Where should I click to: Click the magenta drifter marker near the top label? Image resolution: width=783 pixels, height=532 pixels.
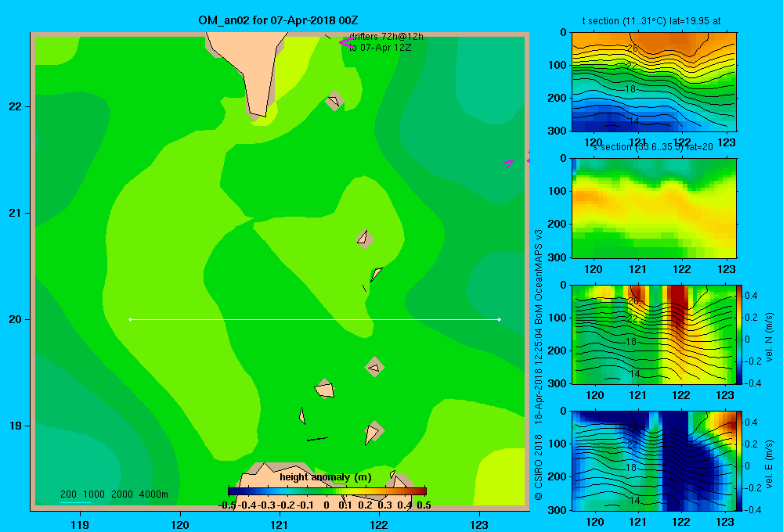pos(346,42)
